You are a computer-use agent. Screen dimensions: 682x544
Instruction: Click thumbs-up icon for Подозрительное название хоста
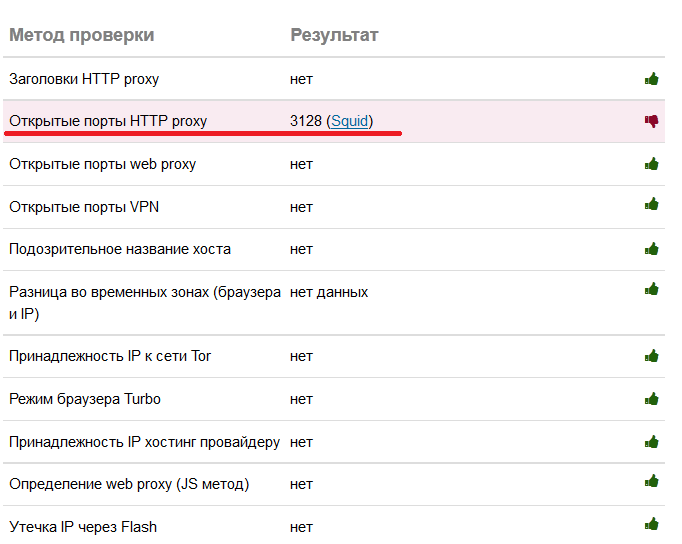point(651,249)
